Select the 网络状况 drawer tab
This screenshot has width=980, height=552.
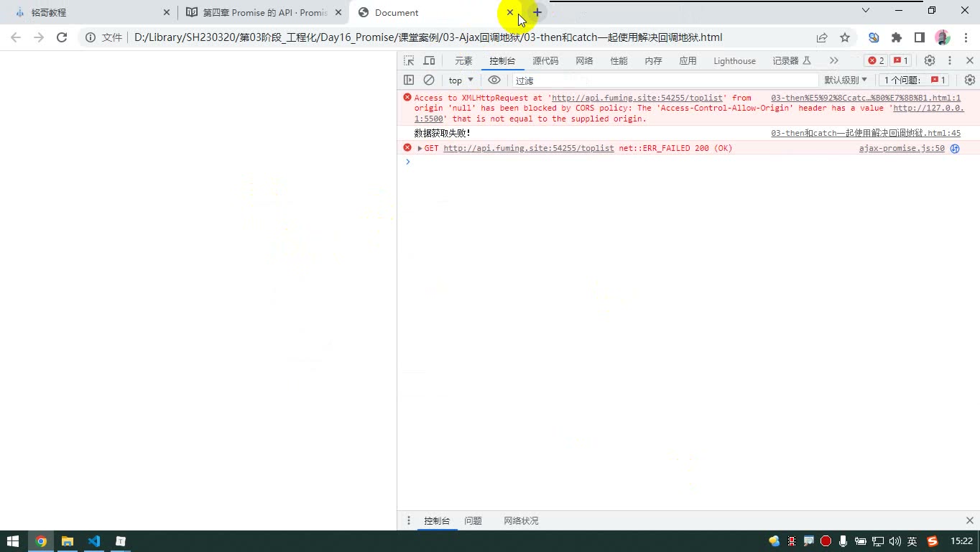pyautogui.click(x=521, y=520)
